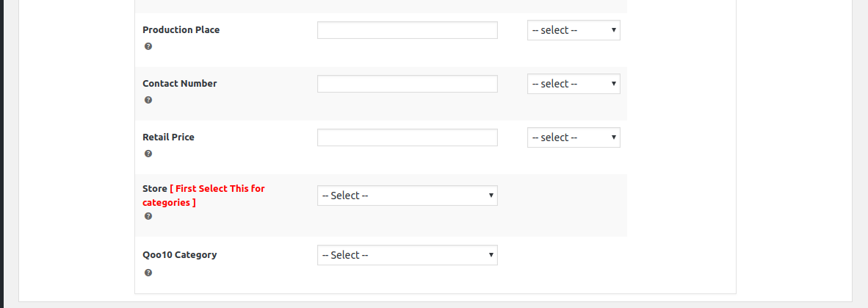Select the Retail Price input field

(x=408, y=138)
